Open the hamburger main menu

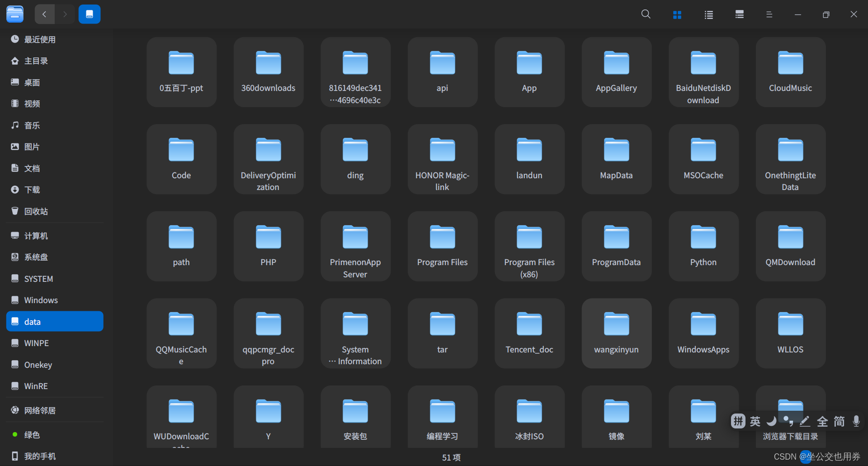pos(769,15)
